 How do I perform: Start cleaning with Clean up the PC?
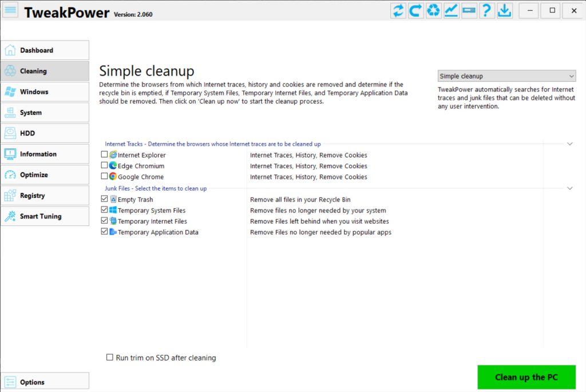(526, 377)
